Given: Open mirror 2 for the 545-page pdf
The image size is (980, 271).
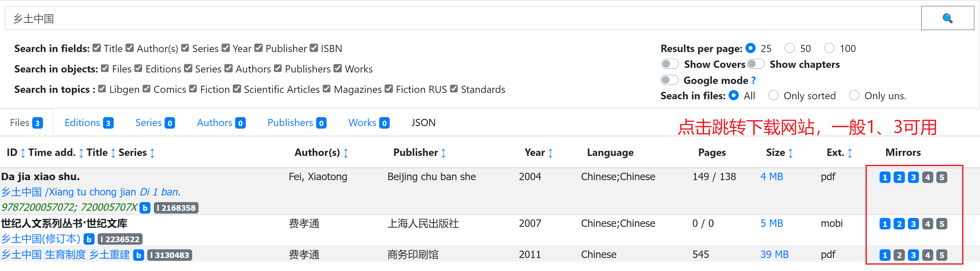Looking at the screenshot, I should [x=899, y=255].
